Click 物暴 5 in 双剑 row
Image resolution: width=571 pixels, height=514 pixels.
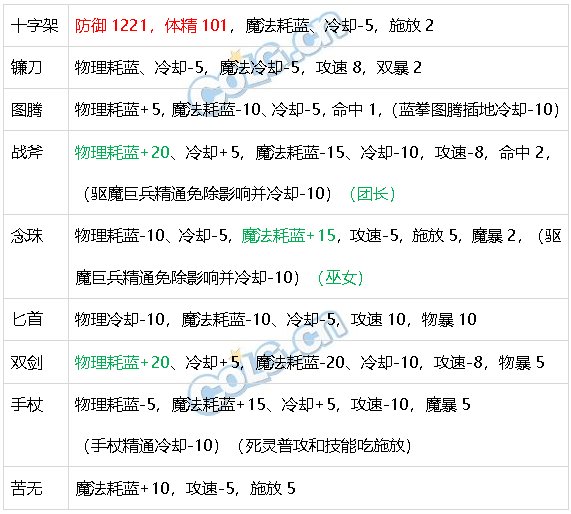point(521,362)
